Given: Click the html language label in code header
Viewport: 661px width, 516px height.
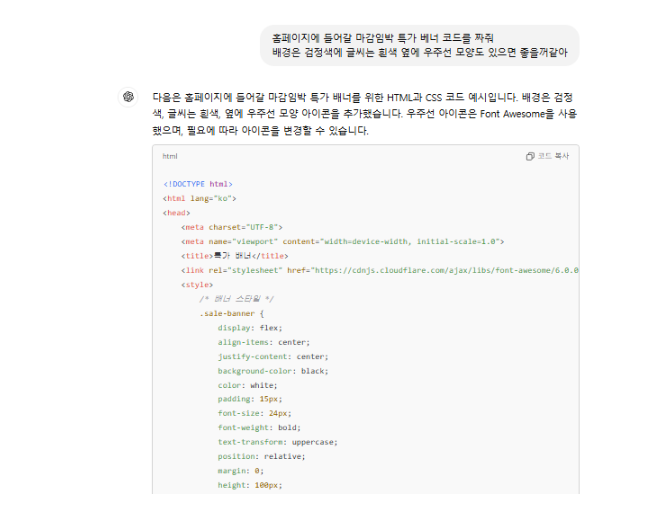Looking at the screenshot, I should (x=170, y=156).
